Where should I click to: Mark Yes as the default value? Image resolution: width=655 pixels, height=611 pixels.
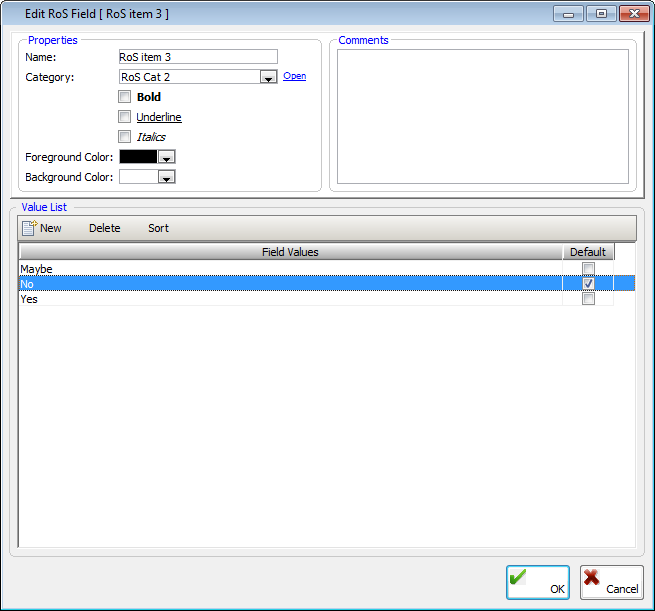[x=588, y=299]
